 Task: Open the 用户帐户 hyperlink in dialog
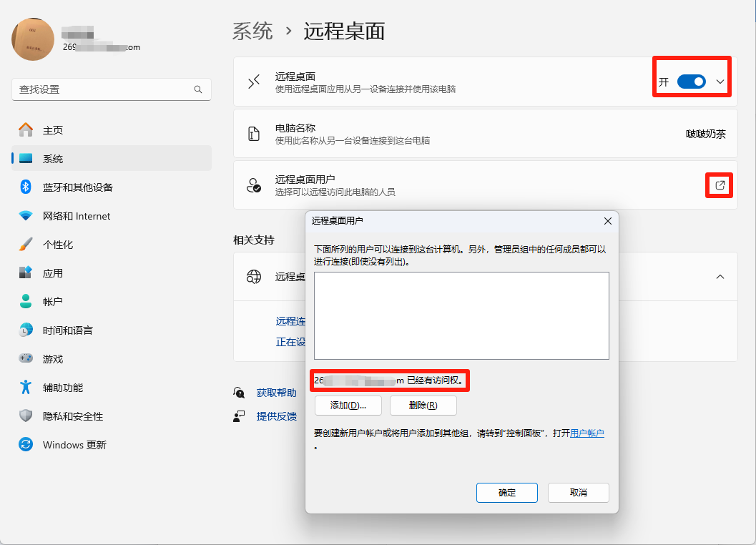(586, 433)
